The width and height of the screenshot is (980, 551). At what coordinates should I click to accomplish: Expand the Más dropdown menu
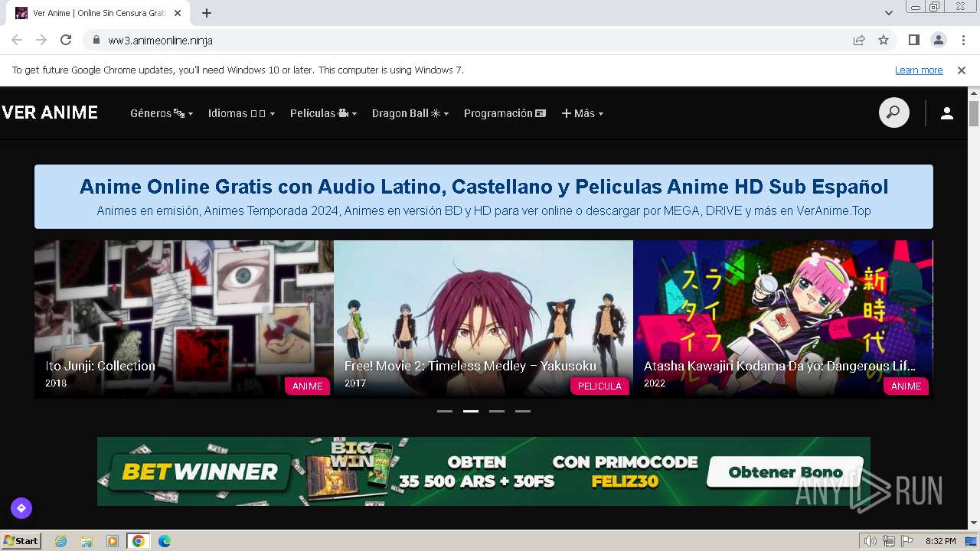(583, 113)
